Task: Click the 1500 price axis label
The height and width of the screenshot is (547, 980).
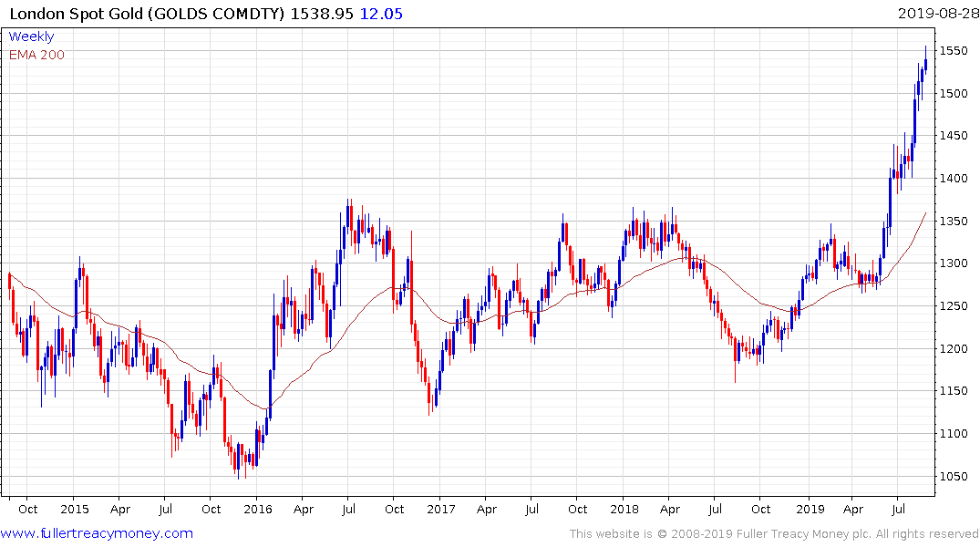Action: [954, 93]
